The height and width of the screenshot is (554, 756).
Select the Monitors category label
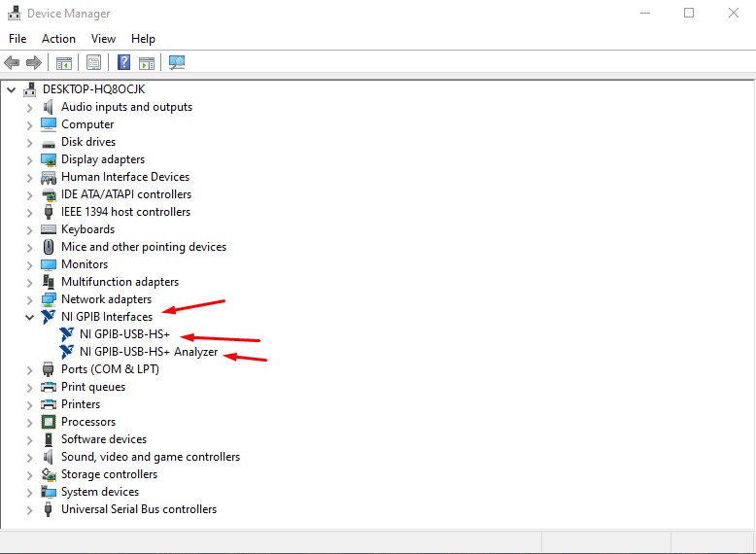click(85, 264)
